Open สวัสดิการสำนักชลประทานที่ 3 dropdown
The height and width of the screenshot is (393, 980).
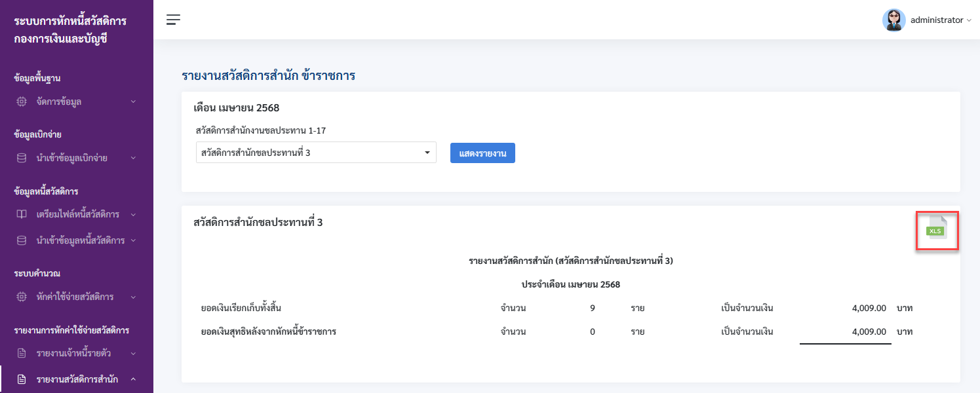click(x=316, y=153)
